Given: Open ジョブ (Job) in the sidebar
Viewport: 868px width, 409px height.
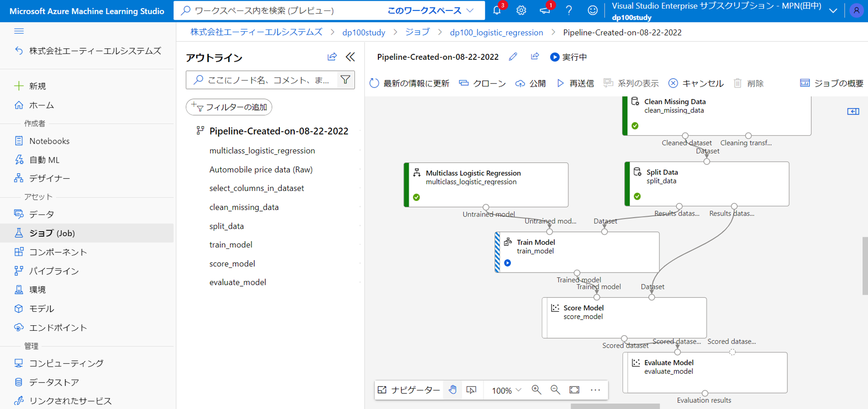Looking at the screenshot, I should point(87,233).
